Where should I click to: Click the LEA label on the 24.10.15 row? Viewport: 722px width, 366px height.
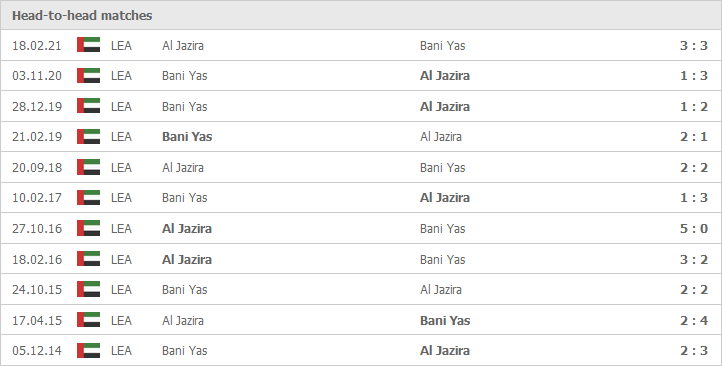tap(121, 290)
